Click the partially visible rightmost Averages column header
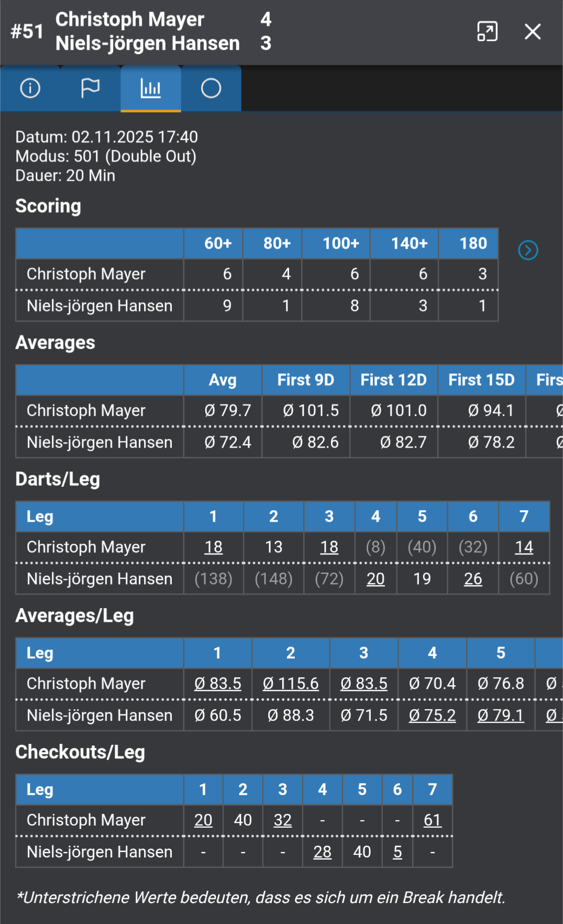 [x=548, y=380]
